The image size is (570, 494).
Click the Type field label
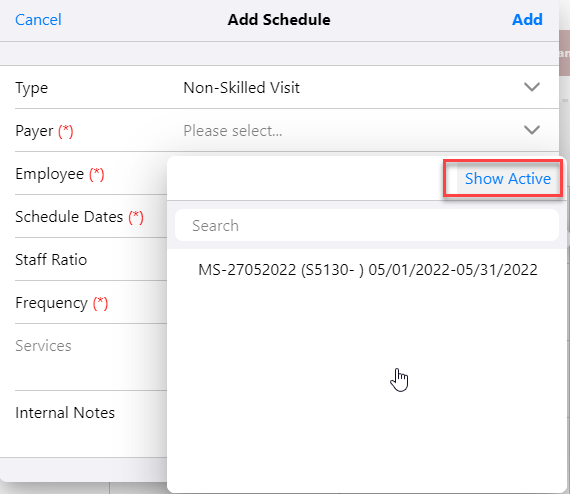32,88
